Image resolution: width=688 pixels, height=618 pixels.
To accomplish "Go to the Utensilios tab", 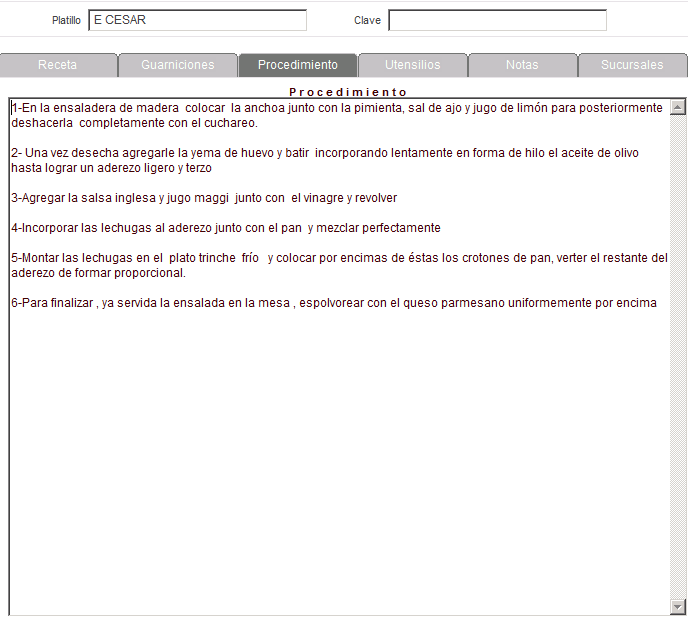I will tap(412, 65).
